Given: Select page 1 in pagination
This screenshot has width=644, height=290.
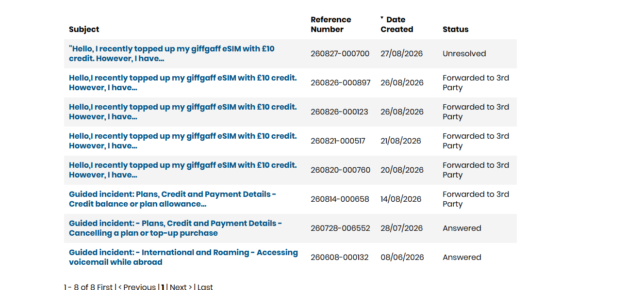Looking at the screenshot, I should click(x=163, y=287).
